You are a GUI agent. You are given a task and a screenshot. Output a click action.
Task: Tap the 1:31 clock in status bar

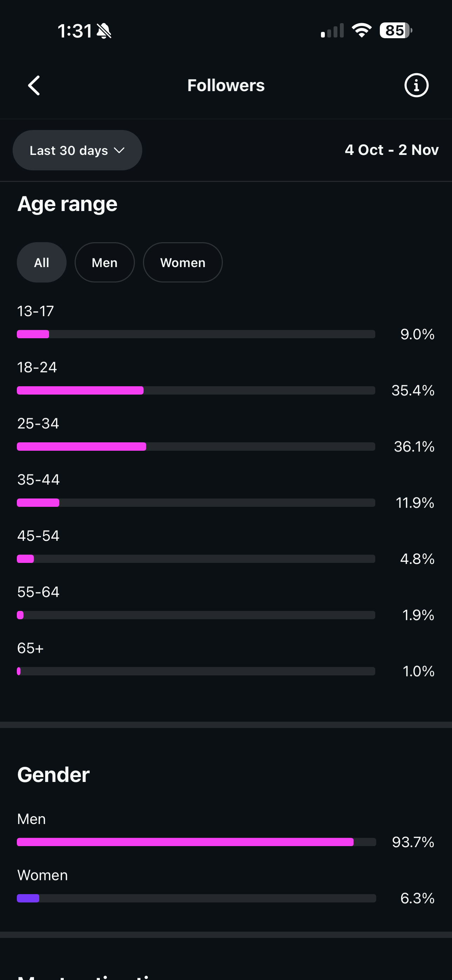(x=75, y=31)
